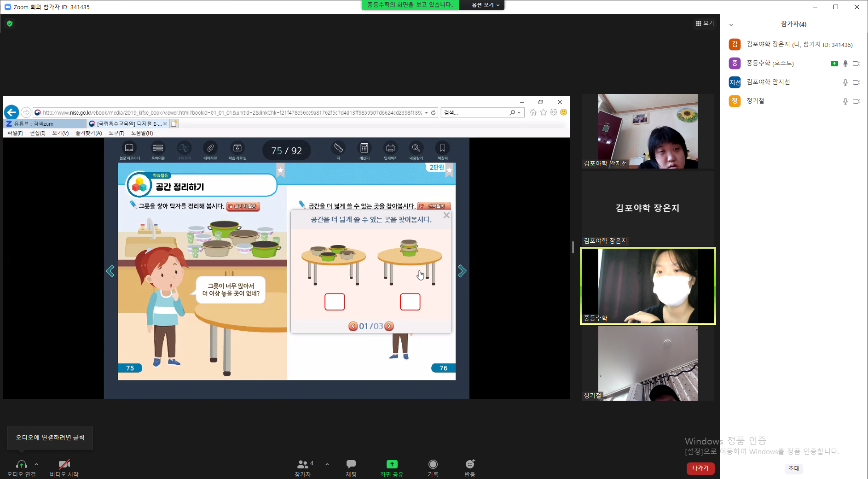
Task: Select participant 정기철 in list
Action: [x=794, y=101]
